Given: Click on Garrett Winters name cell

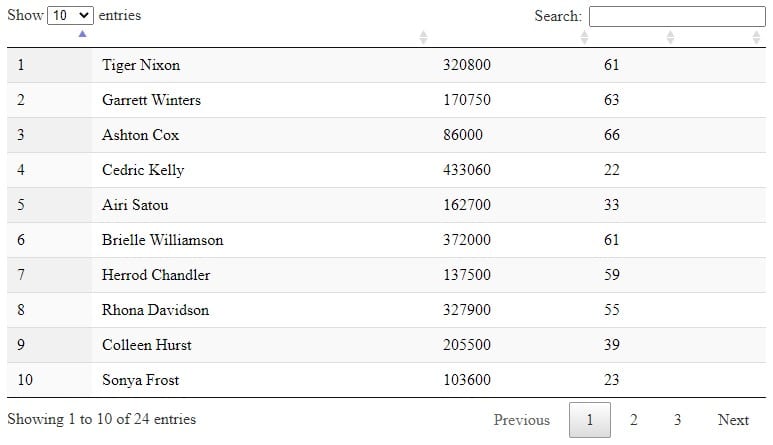Looking at the screenshot, I should pos(151,100).
